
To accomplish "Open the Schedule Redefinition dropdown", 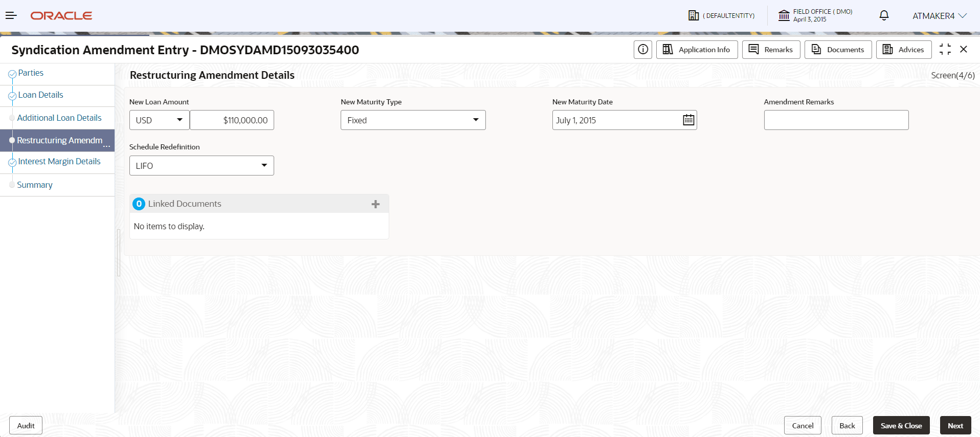I will click(x=202, y=166).
